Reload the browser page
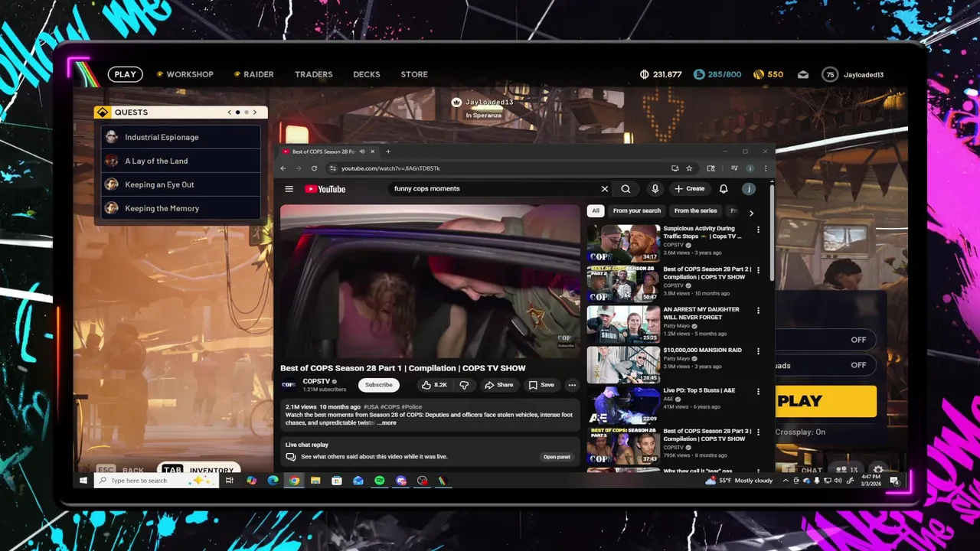Viewport: 980px width, 551px height. point(314,168)
